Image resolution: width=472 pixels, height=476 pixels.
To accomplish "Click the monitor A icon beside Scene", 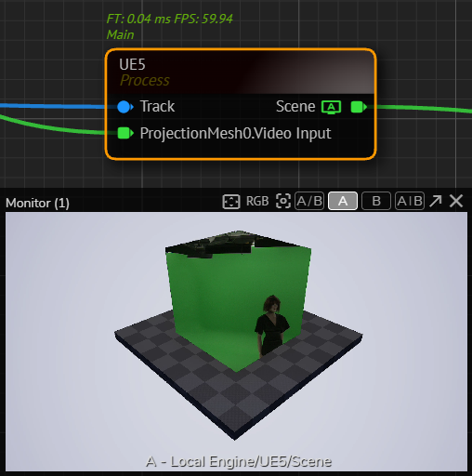I will tap(332, 107).
